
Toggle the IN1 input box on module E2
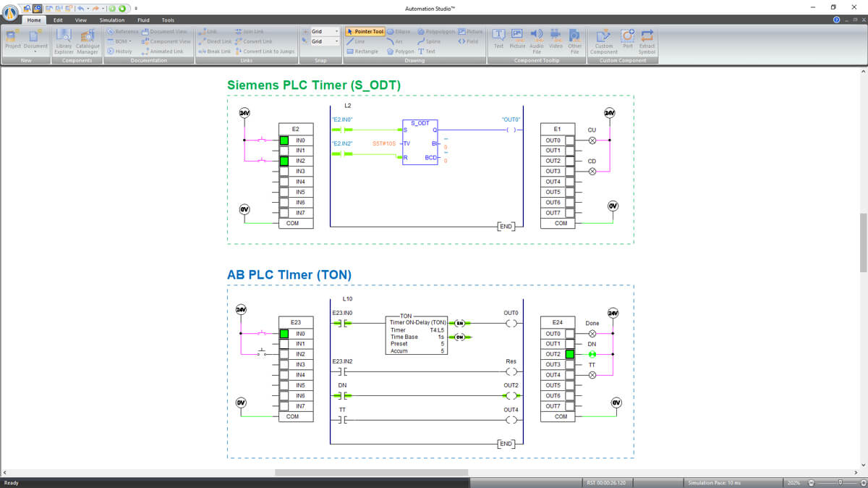(x=284, y=151)
